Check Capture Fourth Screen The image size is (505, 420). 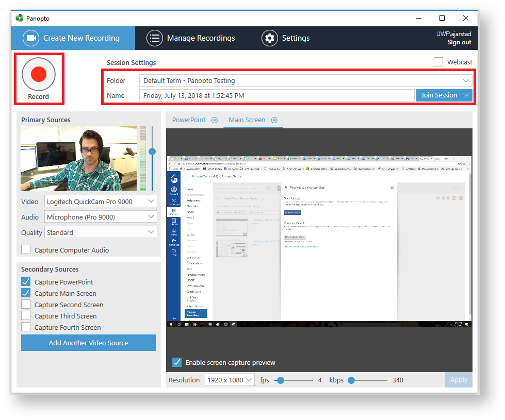[26, 327]
